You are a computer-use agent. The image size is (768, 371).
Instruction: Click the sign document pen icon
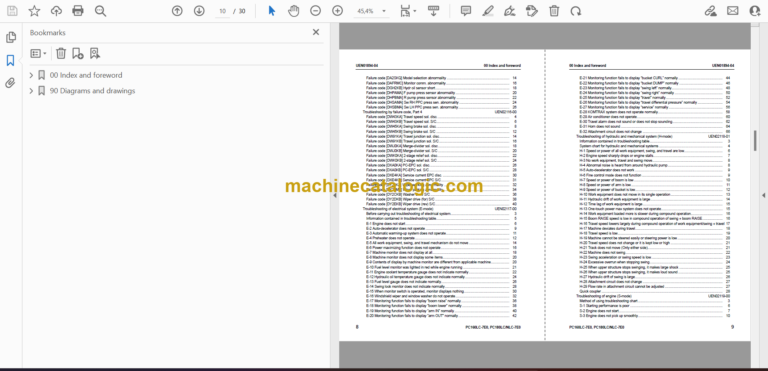(510, 11)
